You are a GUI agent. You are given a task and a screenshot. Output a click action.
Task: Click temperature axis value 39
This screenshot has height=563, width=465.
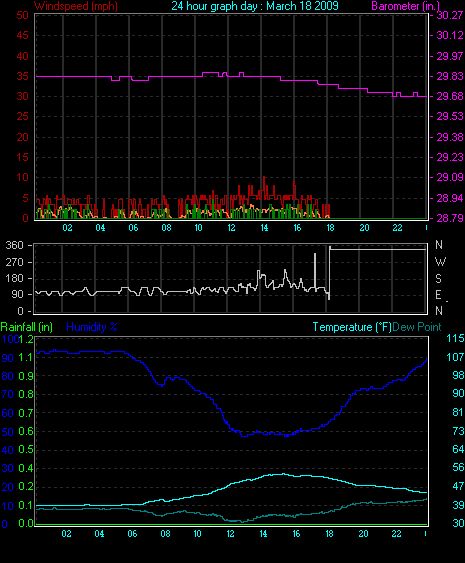[458, 505]
